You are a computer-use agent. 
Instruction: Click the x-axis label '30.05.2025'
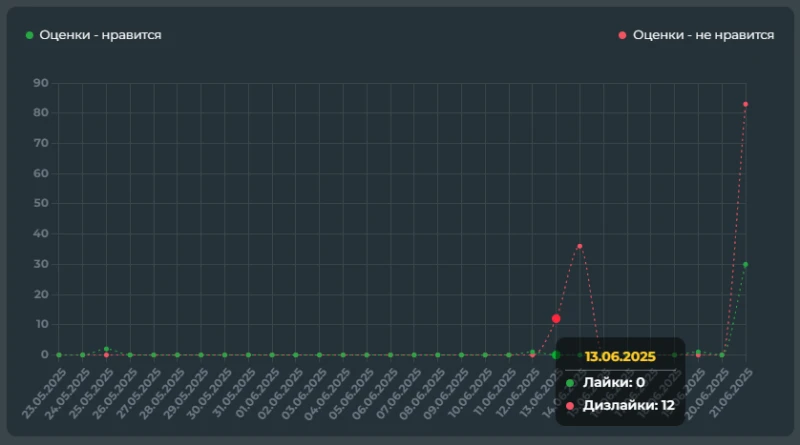210,393
